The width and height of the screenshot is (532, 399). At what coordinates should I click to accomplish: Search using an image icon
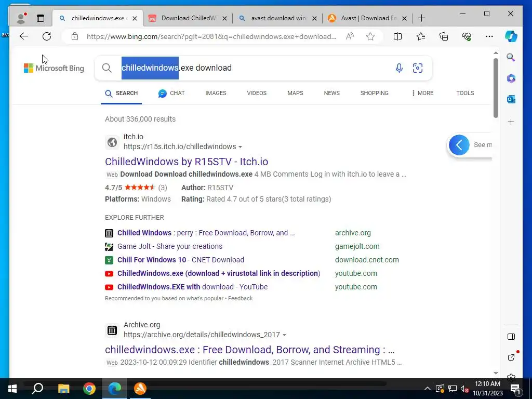[418, 68]
